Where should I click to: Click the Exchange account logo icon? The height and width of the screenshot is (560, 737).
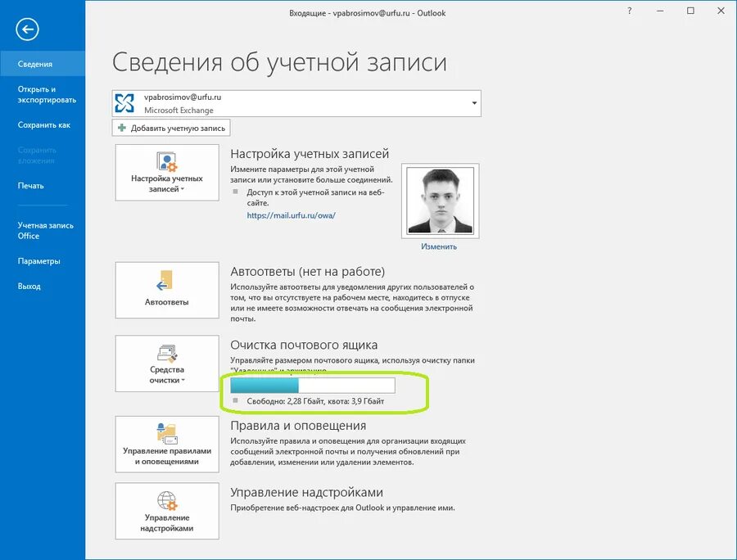[124, 103]
